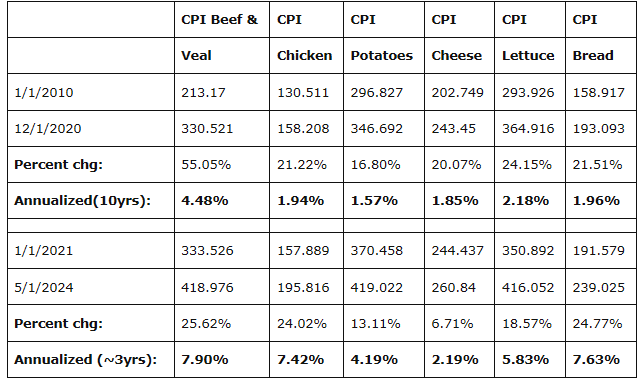The height and width of the screenshot is (379, 644).
Task: Click the Potatoes header cell
Action: coord(384,56)
